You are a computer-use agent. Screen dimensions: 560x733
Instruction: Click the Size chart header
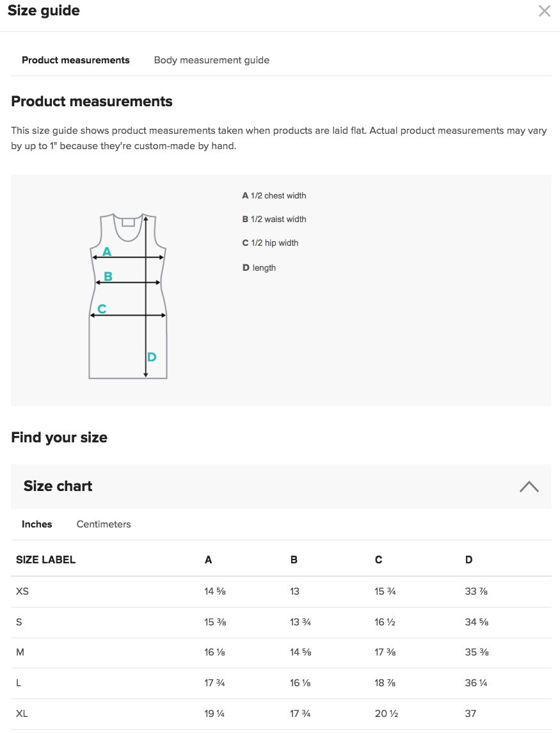pyautogui.click(x=58, y=487)
